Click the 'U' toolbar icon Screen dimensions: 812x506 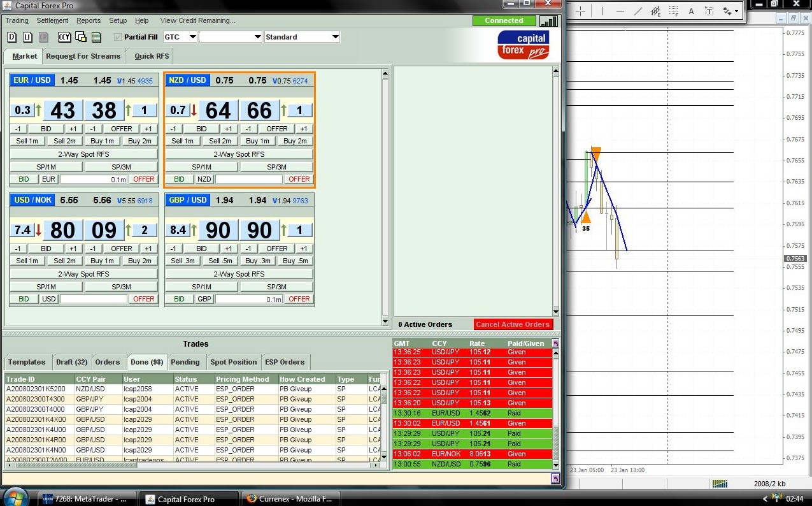27,37
